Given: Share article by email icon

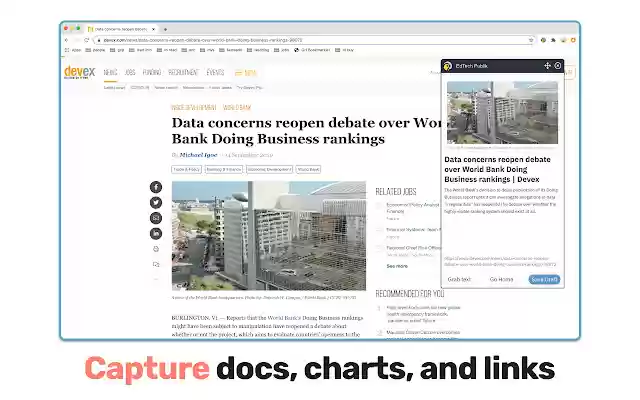Looking at the screenshot, I should coord(156,218).
